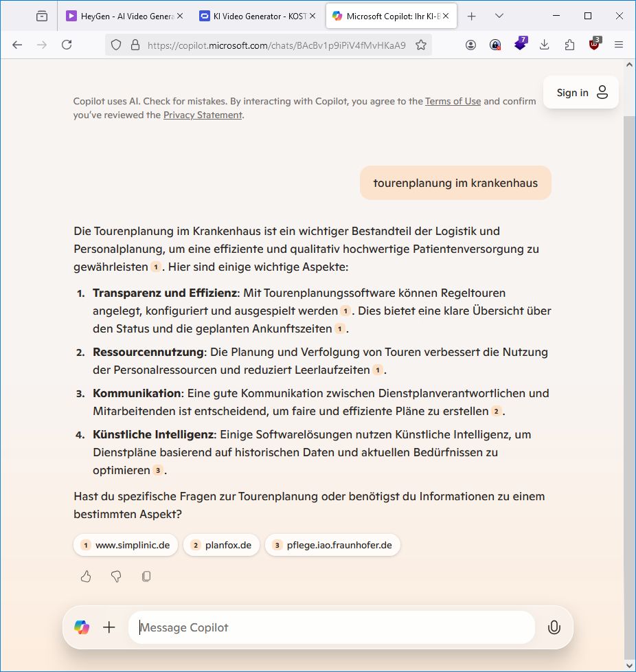Image resolution: width=636 pixels, height=672 pixels.
Task: Click the plus attachment button
Action: (109, 627)
